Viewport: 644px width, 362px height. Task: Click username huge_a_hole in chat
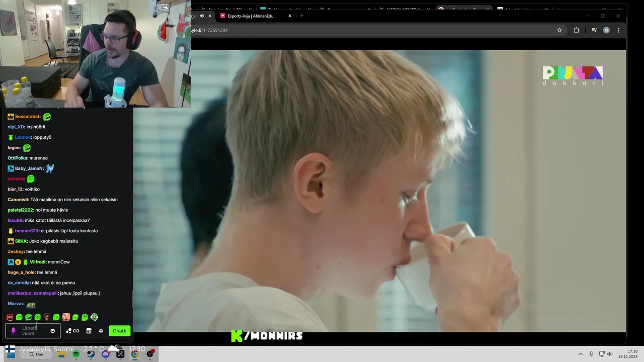click(21, 273)
